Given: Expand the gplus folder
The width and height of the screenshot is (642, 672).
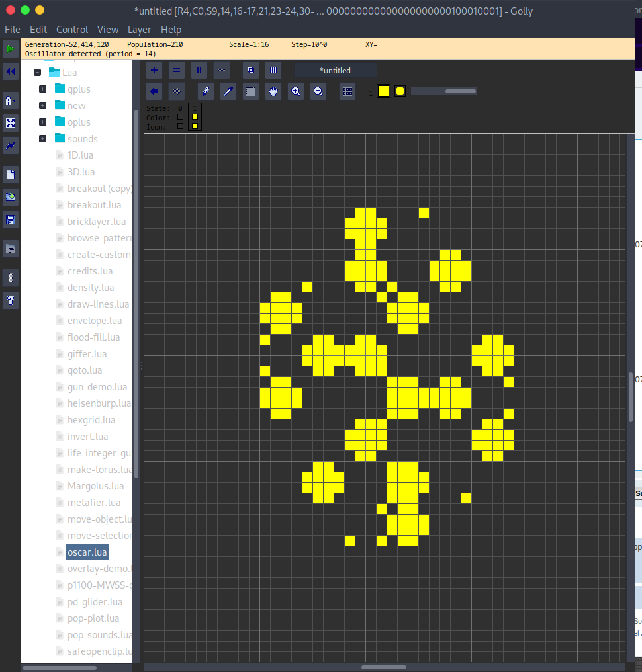Looking at the screenshot, I should 42,89.
